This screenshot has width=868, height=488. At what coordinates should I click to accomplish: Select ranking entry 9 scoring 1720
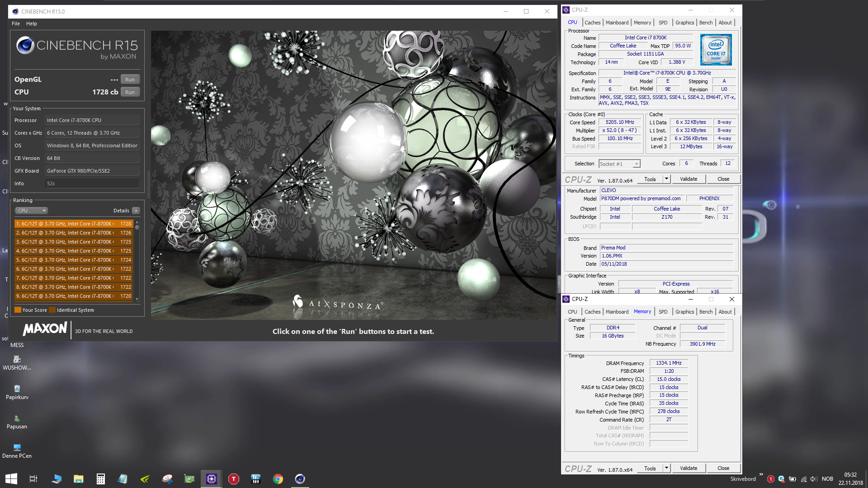click(x=74, y=296)
